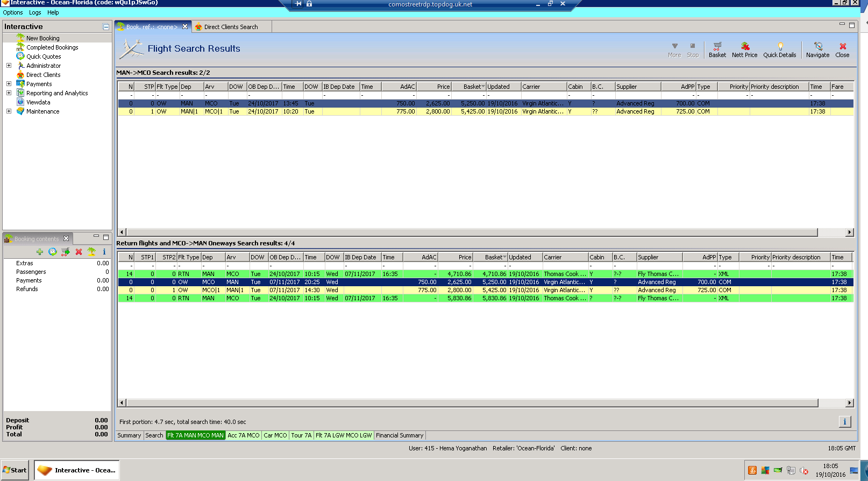This screenshot has height=481, width=868.
Task: Switch to Financial Summary tab
Action: [400, 435]
